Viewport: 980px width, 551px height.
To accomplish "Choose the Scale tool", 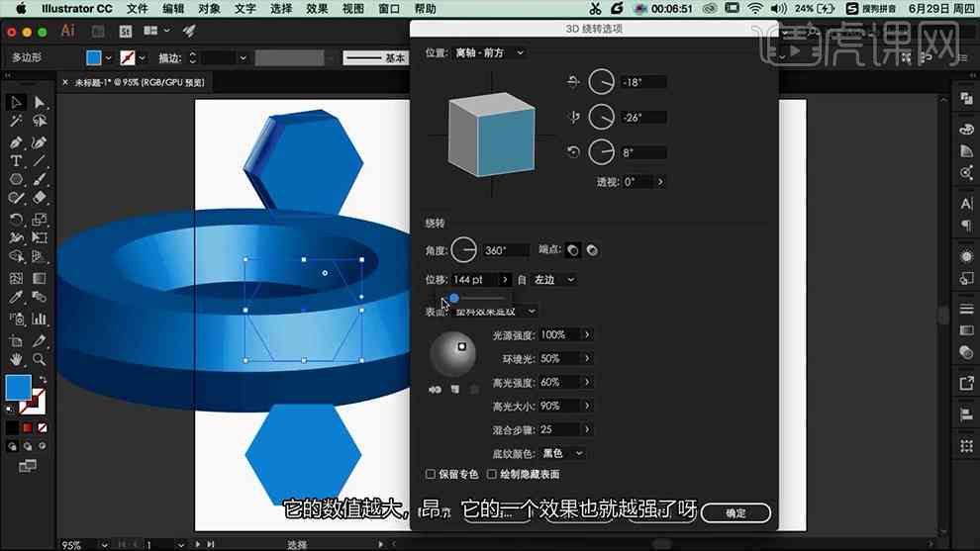I will (40, 220).
